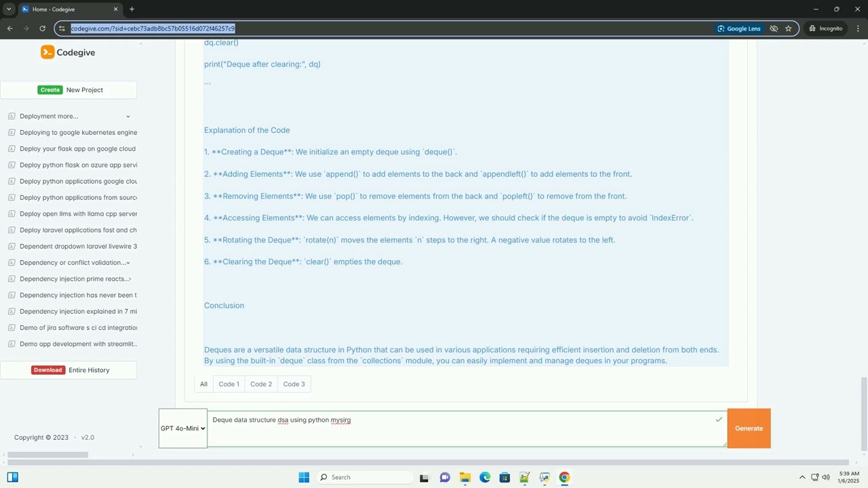Click the browser address bar URL
Screen dimensions: 868x488
tap(153, 28)
